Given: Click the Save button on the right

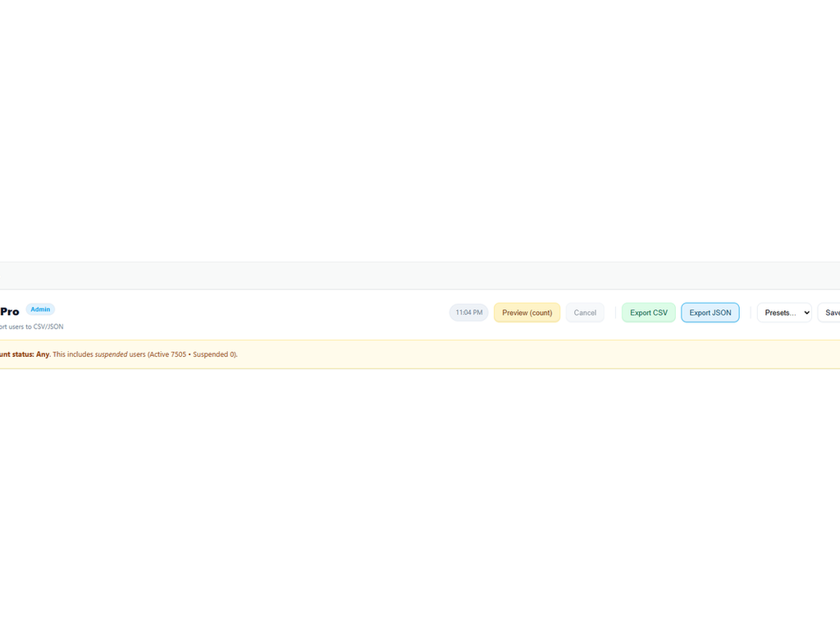Looking at the screenshot, I should pos(831,313).
